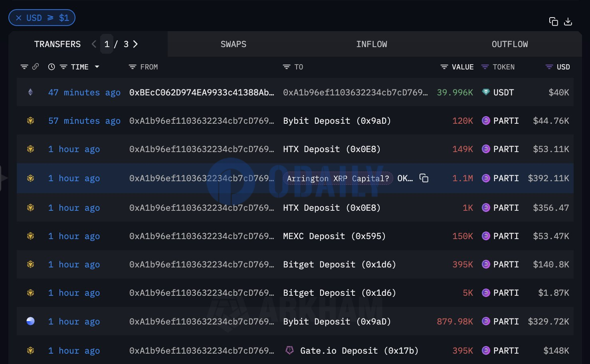Image resolution: width=590 pixels, height=364 pixels.
Task: Switch to the SWAPS tab
Action: pyautogui.click(x=233, y=44)
